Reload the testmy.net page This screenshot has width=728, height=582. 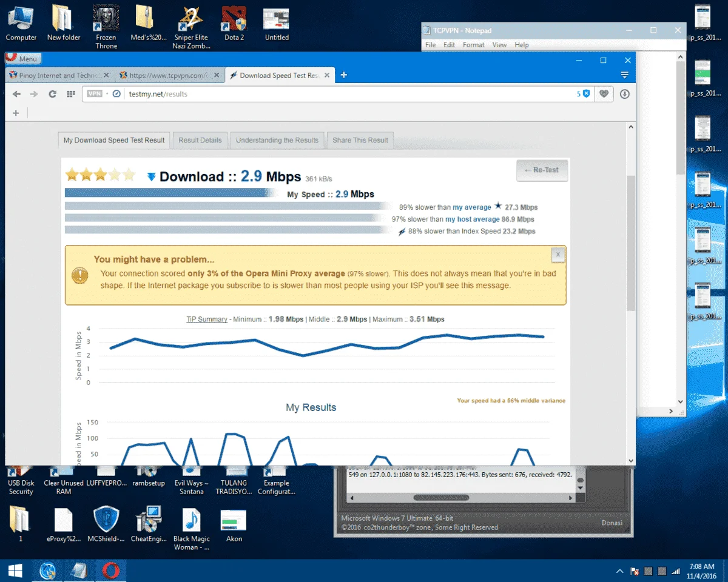click(x=53, y=94)
